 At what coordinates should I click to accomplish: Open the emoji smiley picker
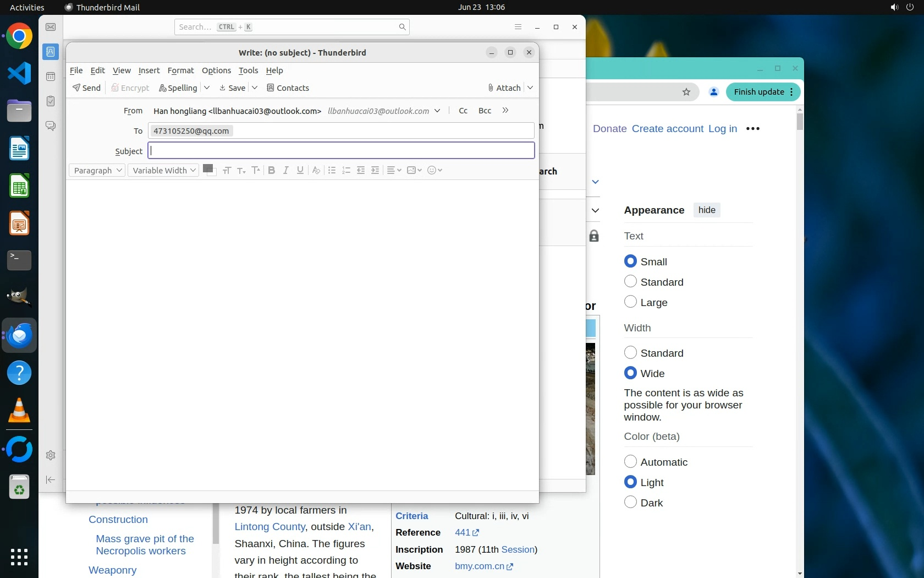tap(435, 170)
